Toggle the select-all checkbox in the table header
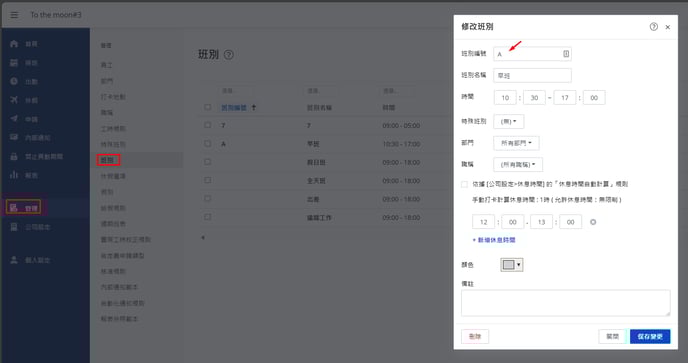 click(x=208, y=107)
